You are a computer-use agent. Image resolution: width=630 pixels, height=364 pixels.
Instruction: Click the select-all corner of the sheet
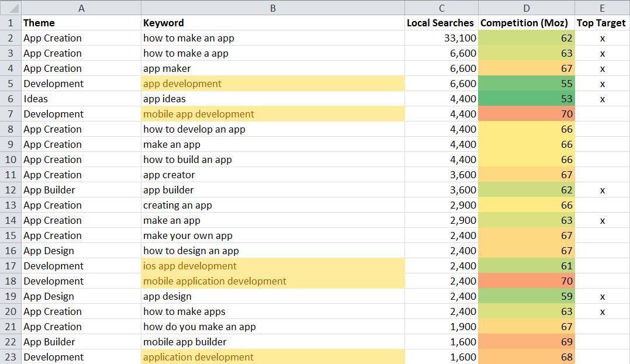[11, 8]
